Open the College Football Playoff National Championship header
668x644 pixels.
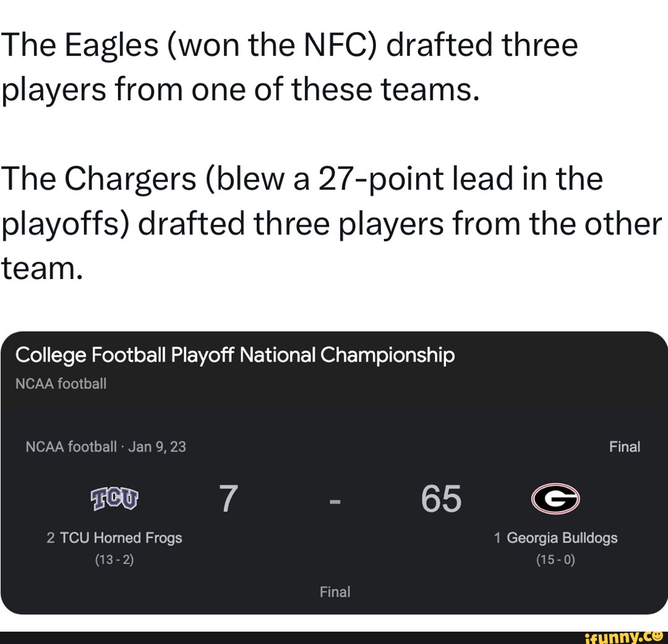[x=236, y=355]
